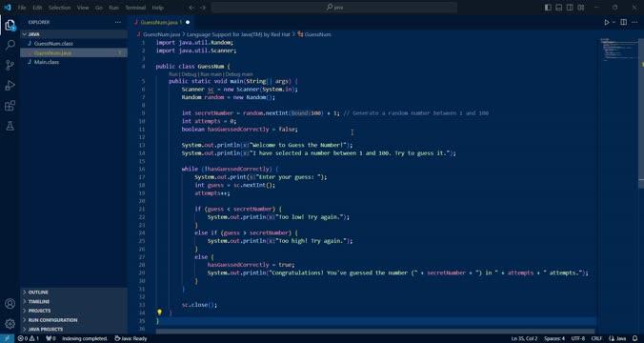Open the Accounts menu icon

pos(10,304)
